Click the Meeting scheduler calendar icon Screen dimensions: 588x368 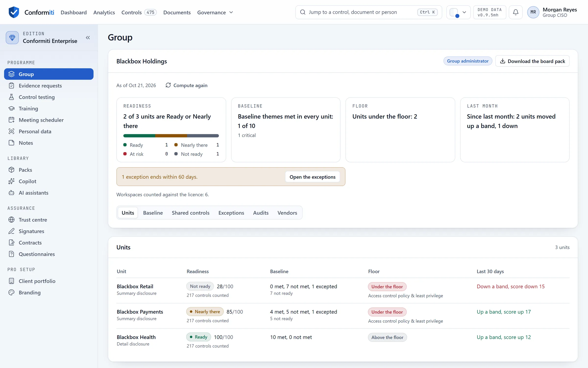tap(12, 120)
